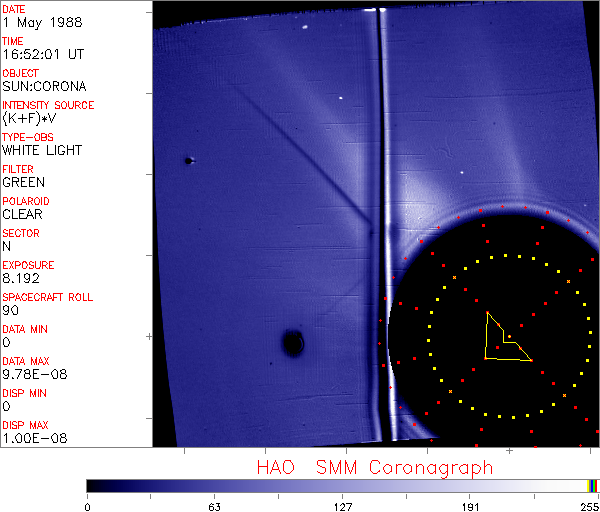Click the exposure value 8.192
The image size is (600, 512).
coord(21,279)
